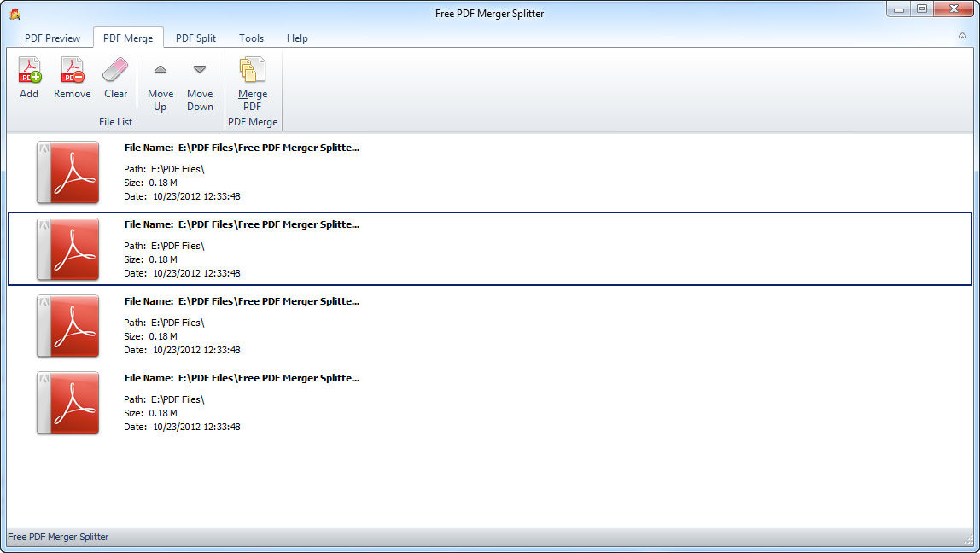This screenshot has width=980, height=553.
Task: Minimize the window
Action: (x=898, y=9)
